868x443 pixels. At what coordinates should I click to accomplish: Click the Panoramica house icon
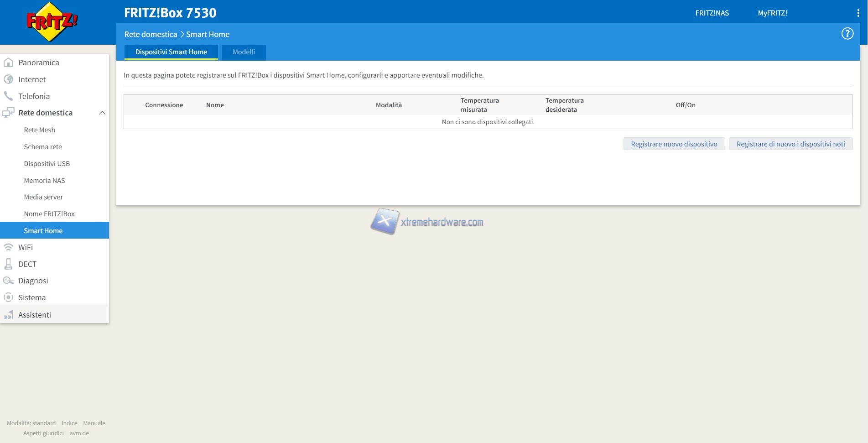click(x=8, y=63)
